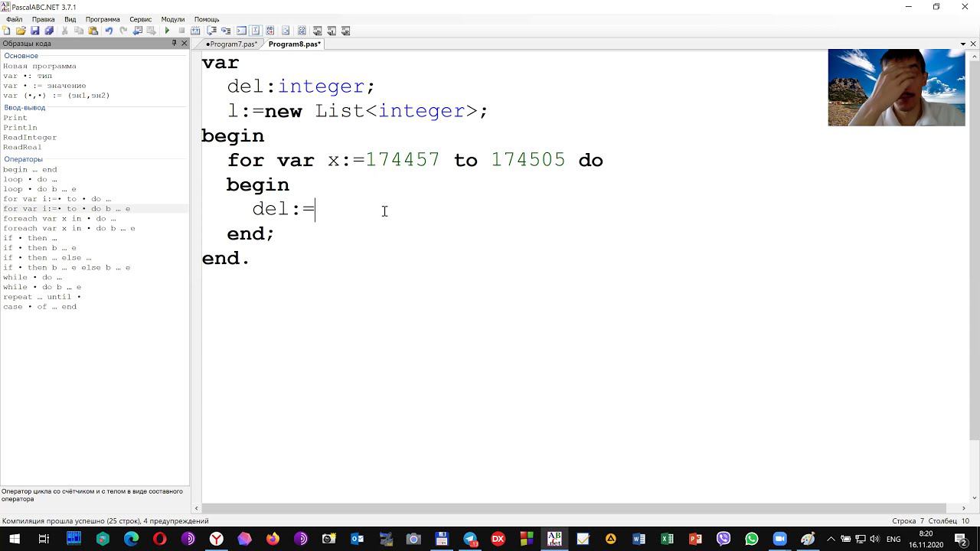
Task: Run the program with the green arrow
Action: tap(167, 31)
